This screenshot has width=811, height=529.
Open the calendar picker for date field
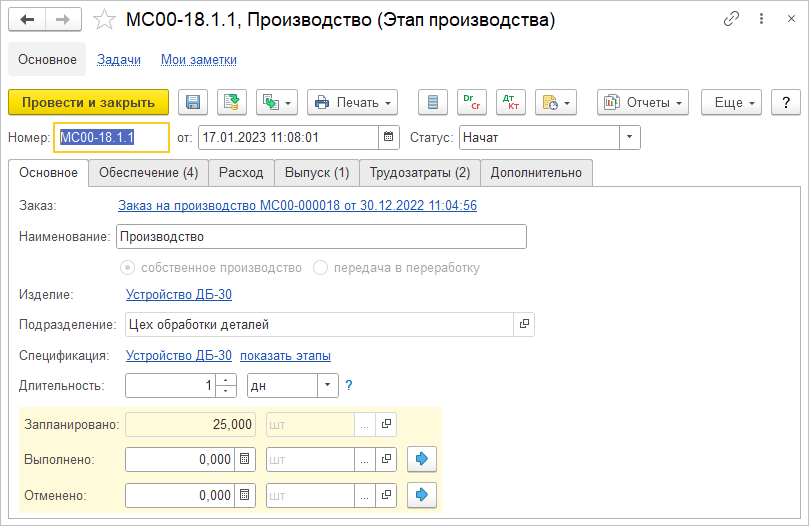tap(388, 137)
